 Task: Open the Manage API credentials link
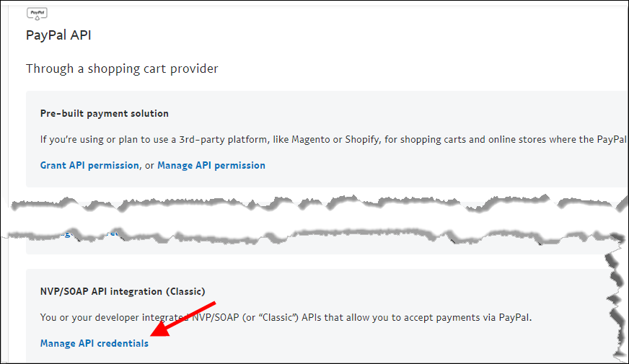94,343
